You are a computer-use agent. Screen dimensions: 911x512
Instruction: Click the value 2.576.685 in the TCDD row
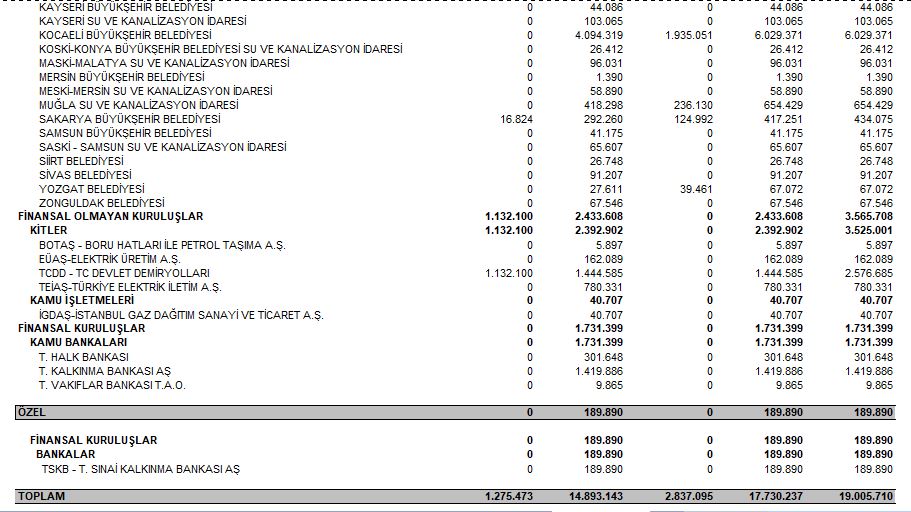point(869,273)
